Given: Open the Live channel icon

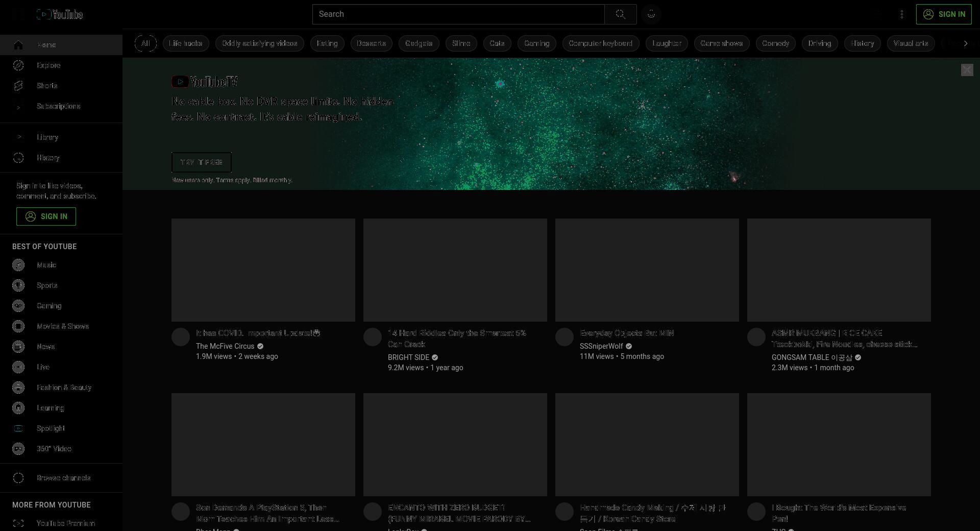Looking at the screenshot, I should coord(18,367).
